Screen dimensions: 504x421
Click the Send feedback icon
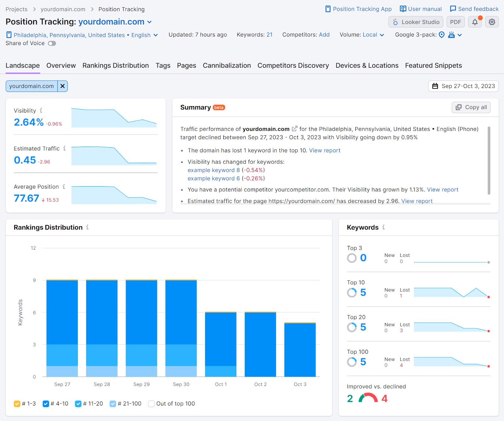click(453, 9)
